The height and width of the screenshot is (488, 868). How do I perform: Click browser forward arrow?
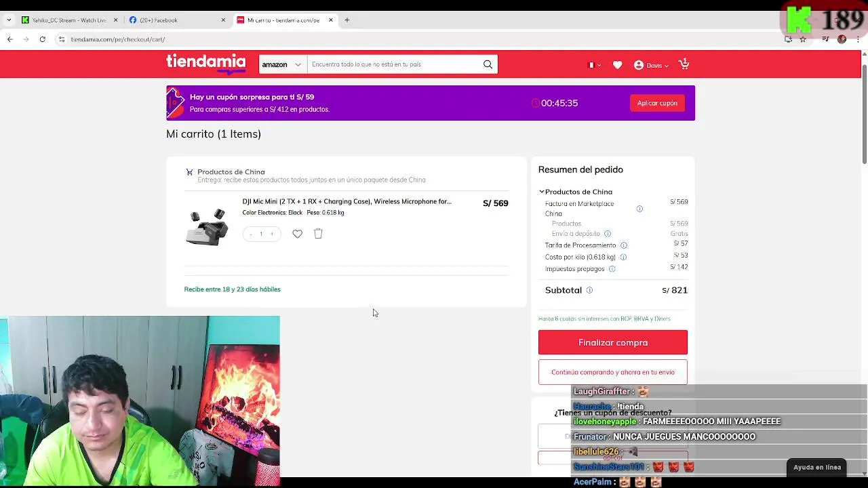(26, 39)
